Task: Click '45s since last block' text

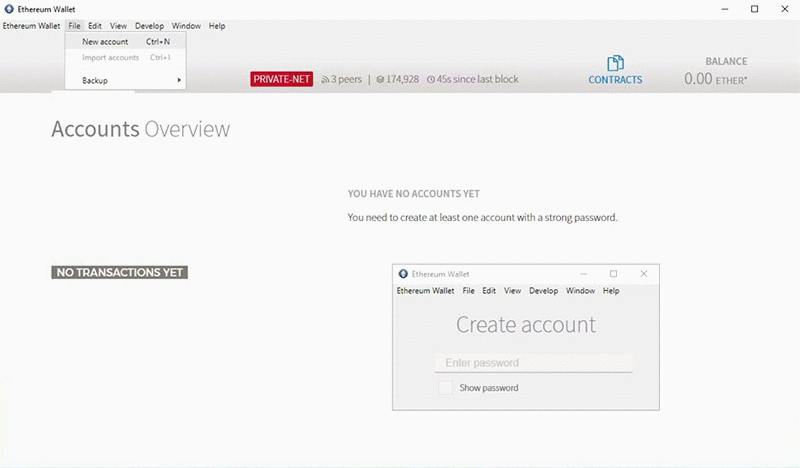Action: pyautogui.click(x=477, y=80)
